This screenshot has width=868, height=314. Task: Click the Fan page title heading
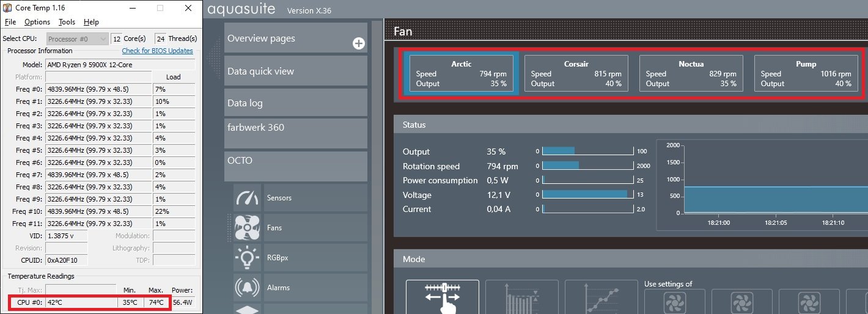(x=403, y=31)
